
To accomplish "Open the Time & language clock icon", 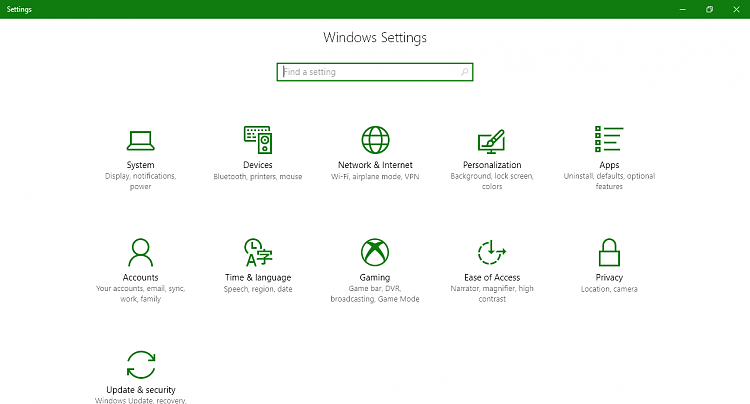I will pyautogui.click(x=258, y=252).
